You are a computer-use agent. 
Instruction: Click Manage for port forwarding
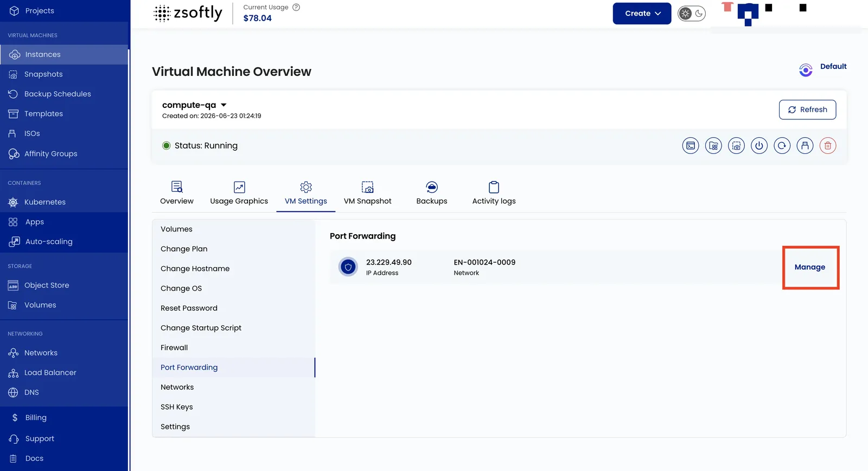tap(810, 267)
